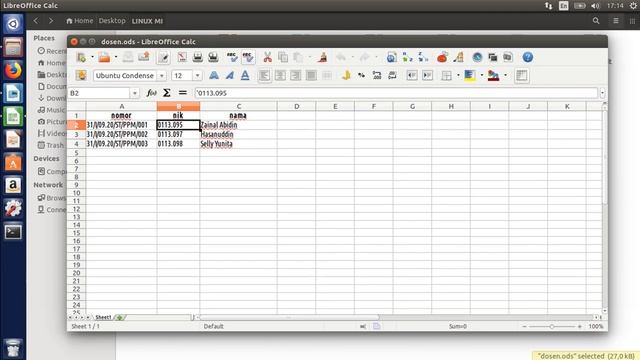Expand the Open recent files arrow
The height and width of the screenshot is (360, 640).
[116, 58]
